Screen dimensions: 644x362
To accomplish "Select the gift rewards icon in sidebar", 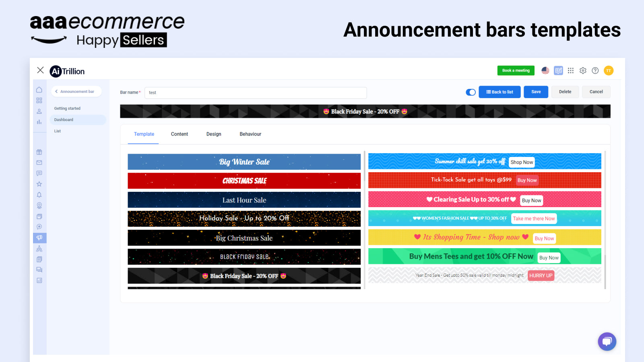I will click(x=39, y=152).
